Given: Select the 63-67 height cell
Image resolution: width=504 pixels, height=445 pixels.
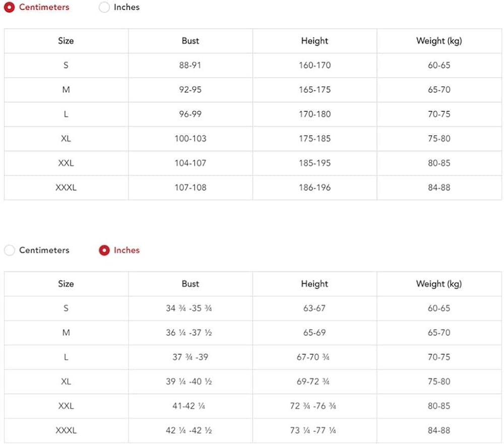Looking at the screenshot, I should click(x=314, y=308).
